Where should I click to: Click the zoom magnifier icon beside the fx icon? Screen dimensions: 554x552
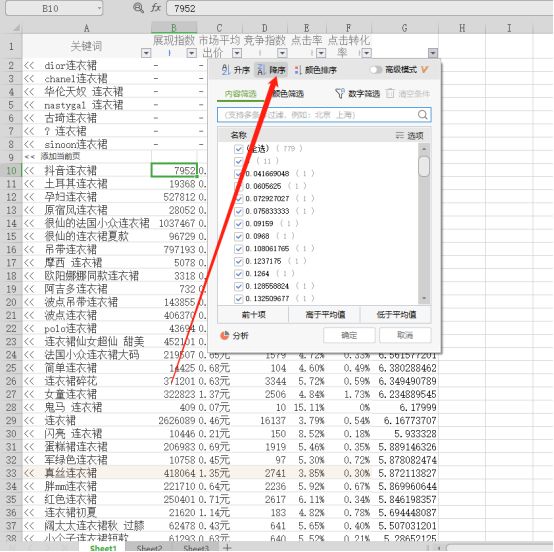[138, 7]
